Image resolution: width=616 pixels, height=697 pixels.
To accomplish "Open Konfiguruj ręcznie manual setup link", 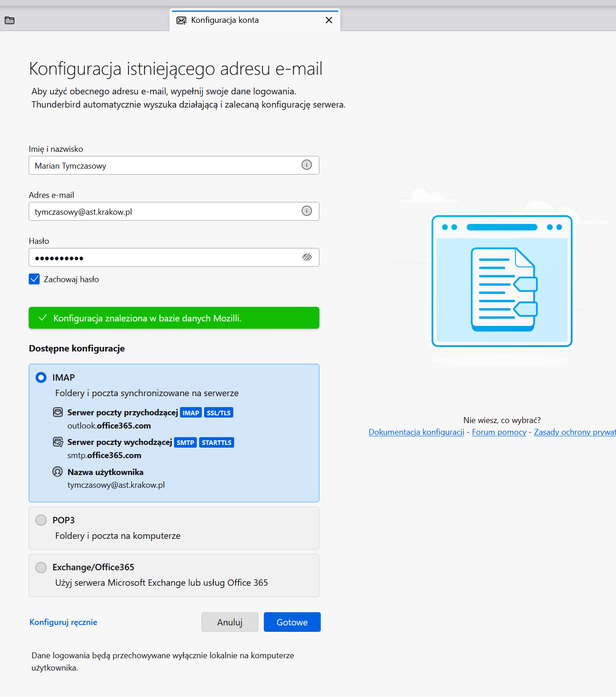I will coord(63,622).
